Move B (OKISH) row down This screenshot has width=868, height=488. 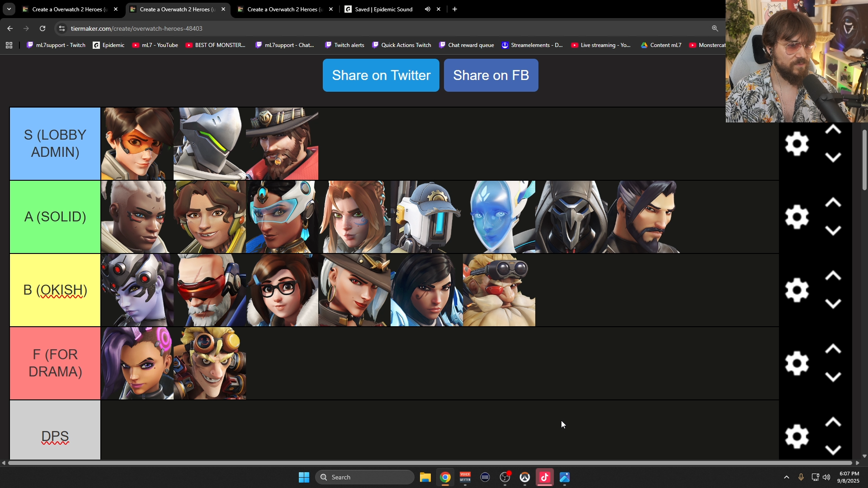click(833, 304)
